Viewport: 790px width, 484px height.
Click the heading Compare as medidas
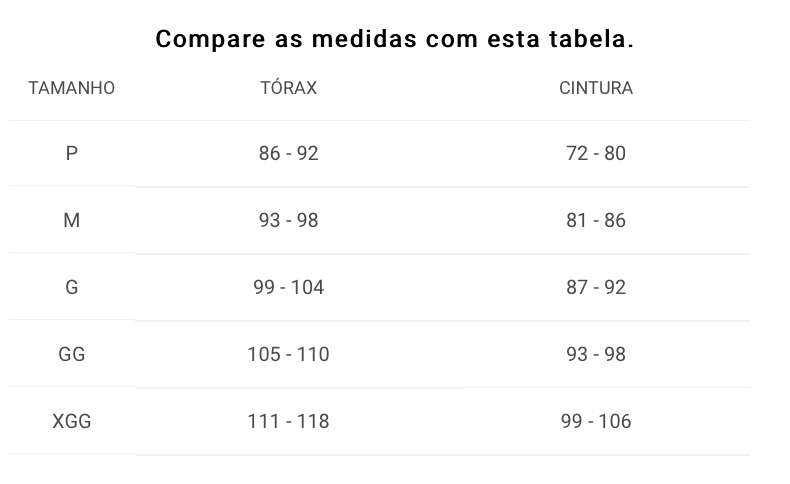[x=286, y=39]
